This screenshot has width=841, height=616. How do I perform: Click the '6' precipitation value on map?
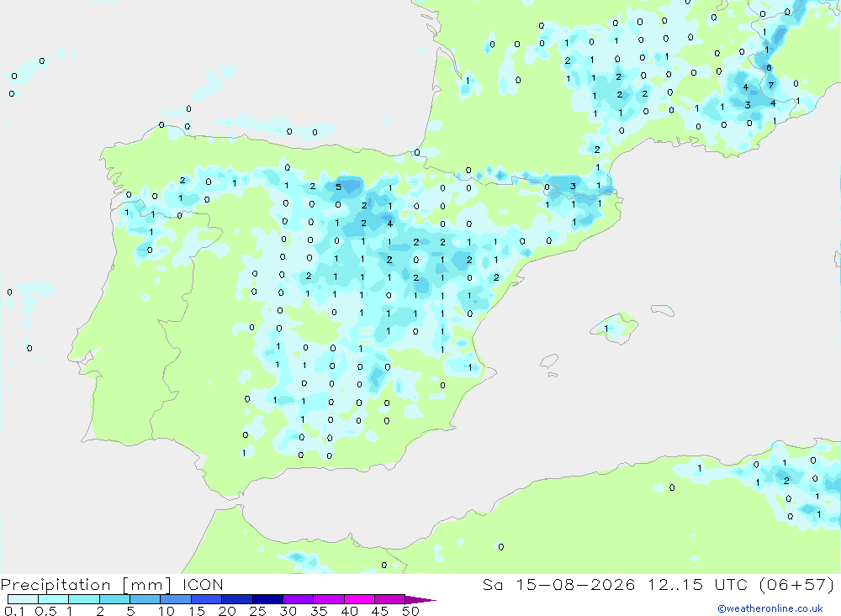(x=770, y=67)
